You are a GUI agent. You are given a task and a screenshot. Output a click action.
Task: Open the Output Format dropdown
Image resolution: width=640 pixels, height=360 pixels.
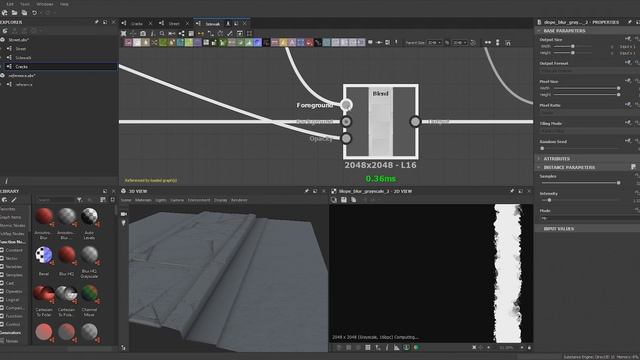tap(590, 71)
